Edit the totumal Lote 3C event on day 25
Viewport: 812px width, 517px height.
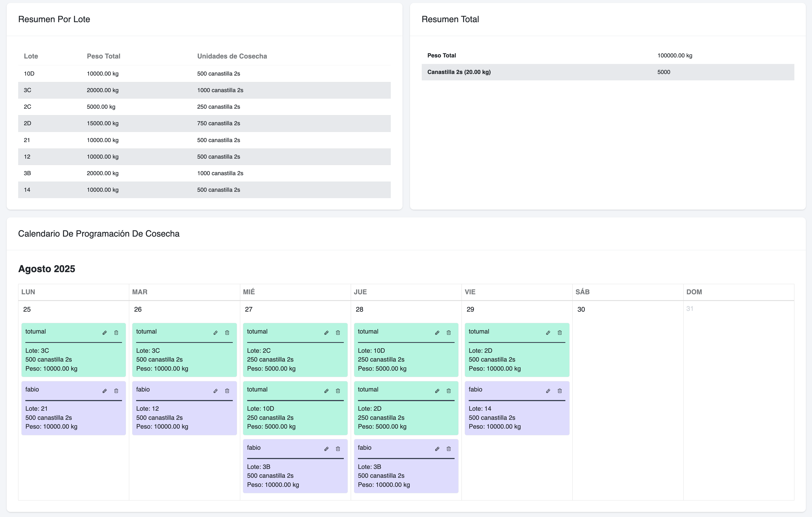tap(105, 333)
